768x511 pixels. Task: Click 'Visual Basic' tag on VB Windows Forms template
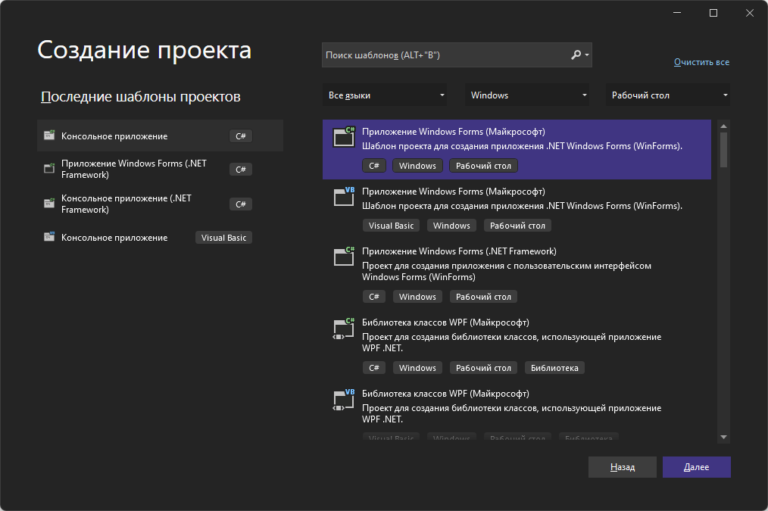pos(391,225)
